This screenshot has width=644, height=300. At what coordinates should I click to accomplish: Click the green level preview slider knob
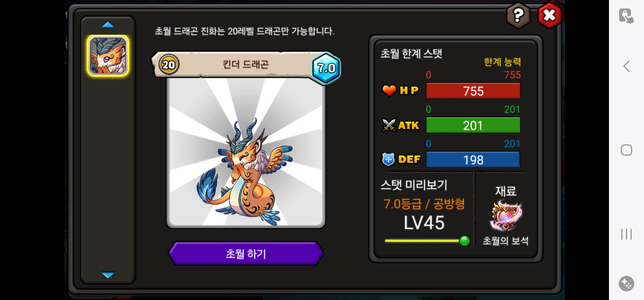[x=464, y=241]
